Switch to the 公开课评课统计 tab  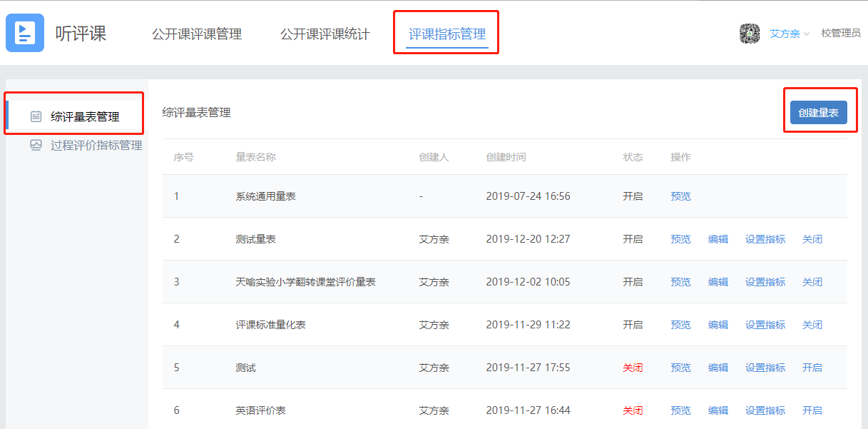point(325,34)
